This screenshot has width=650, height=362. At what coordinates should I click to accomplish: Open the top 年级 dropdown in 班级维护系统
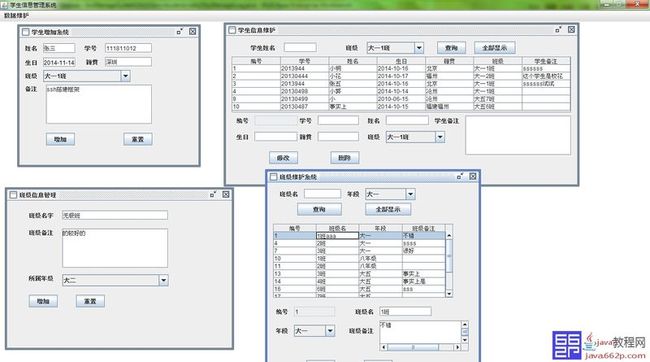click(x=410, y=194)
